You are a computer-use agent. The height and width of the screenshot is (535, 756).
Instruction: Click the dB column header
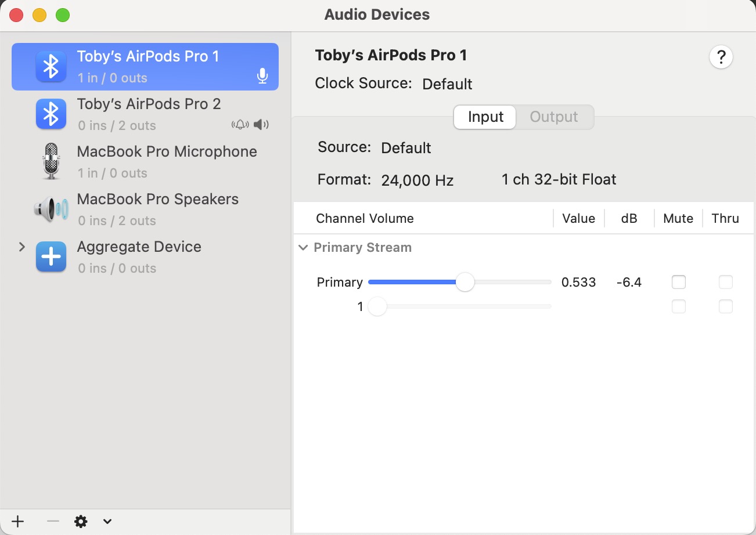[629, 219]
